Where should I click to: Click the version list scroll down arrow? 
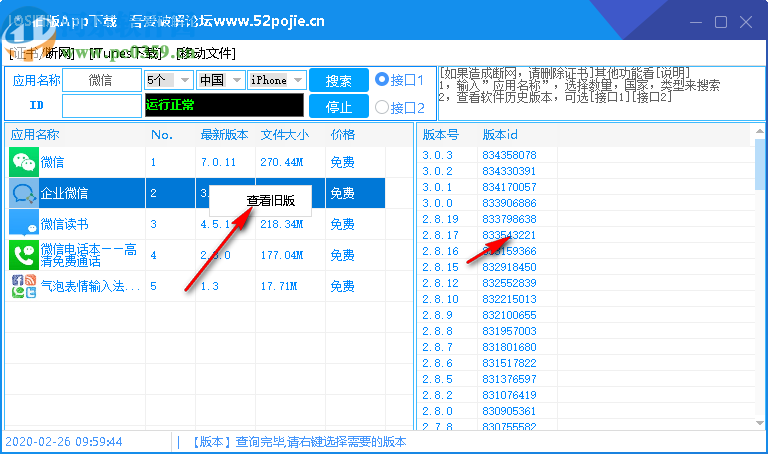pyautogui.click(x=760, y=423)
